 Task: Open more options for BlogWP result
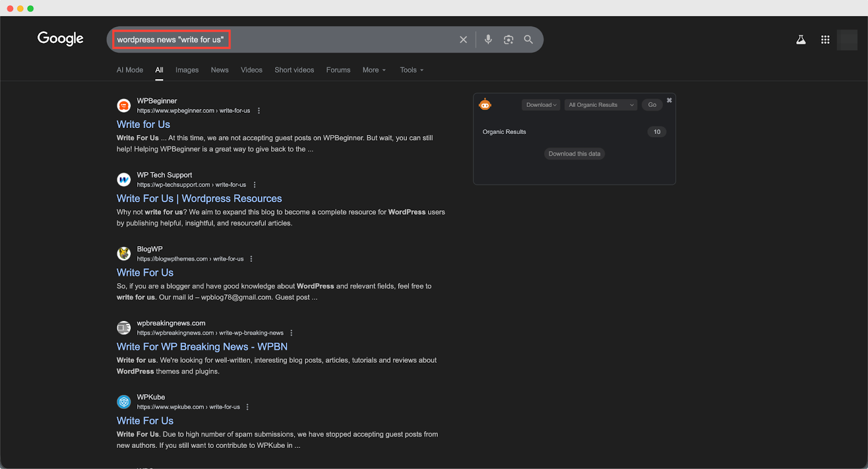tap(251, 259)
